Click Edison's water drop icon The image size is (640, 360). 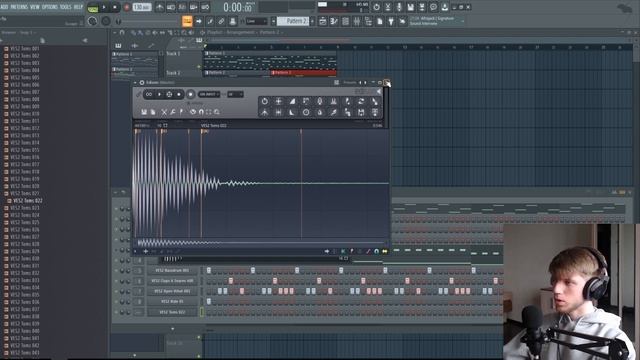click(x=320, y=112)
